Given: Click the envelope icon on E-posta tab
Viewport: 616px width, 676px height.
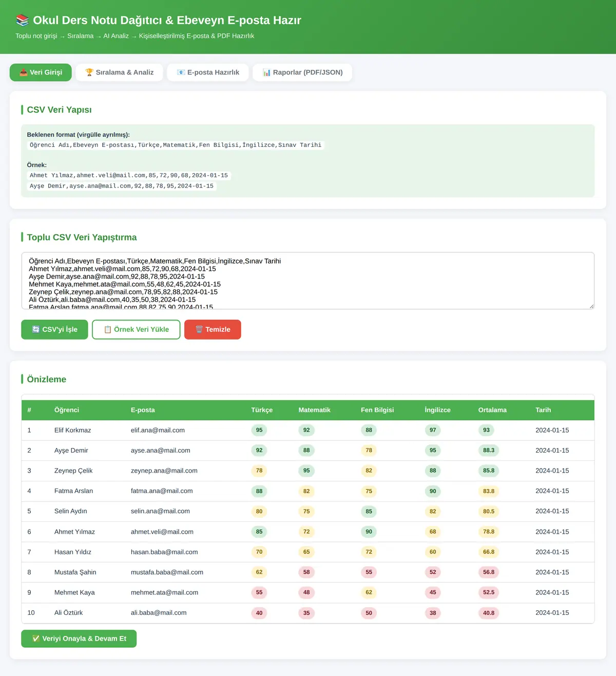Looking at the screenshot, I should [181, 72].
